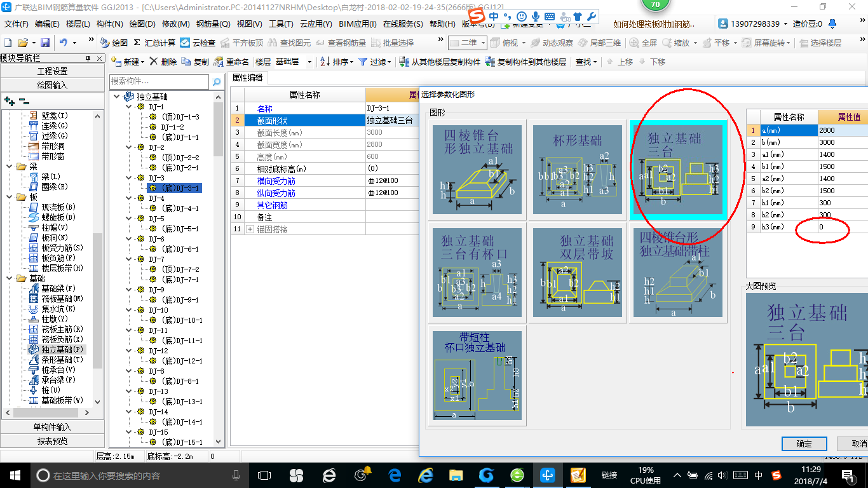Click the open folder icon in toolbar
Viewport: 868px width, 488px height.
click(22, 43)
